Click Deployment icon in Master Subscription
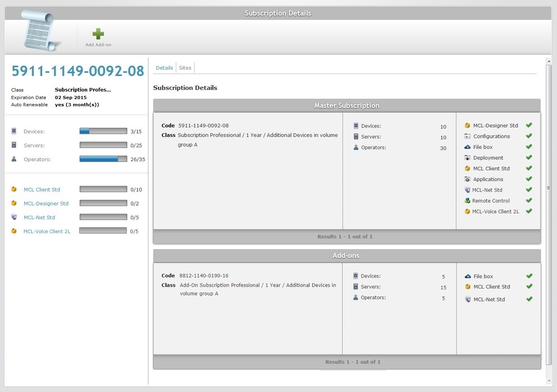 467,158
